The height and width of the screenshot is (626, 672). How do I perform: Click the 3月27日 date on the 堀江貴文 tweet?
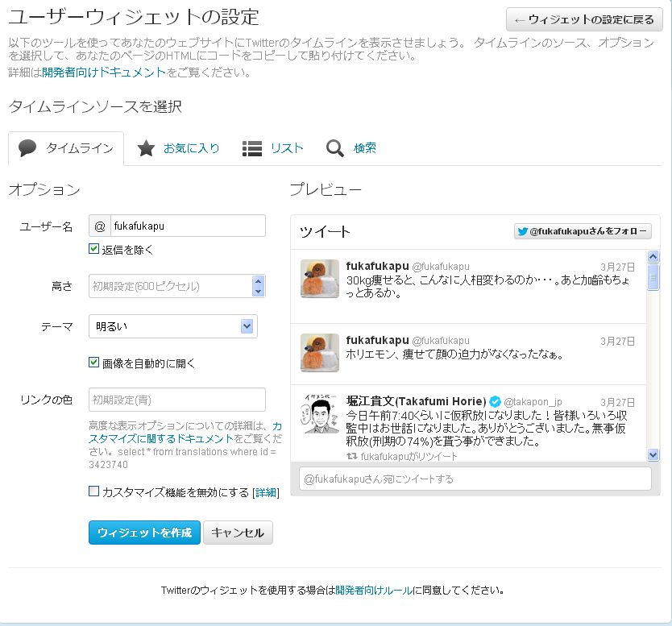(617, 402)
